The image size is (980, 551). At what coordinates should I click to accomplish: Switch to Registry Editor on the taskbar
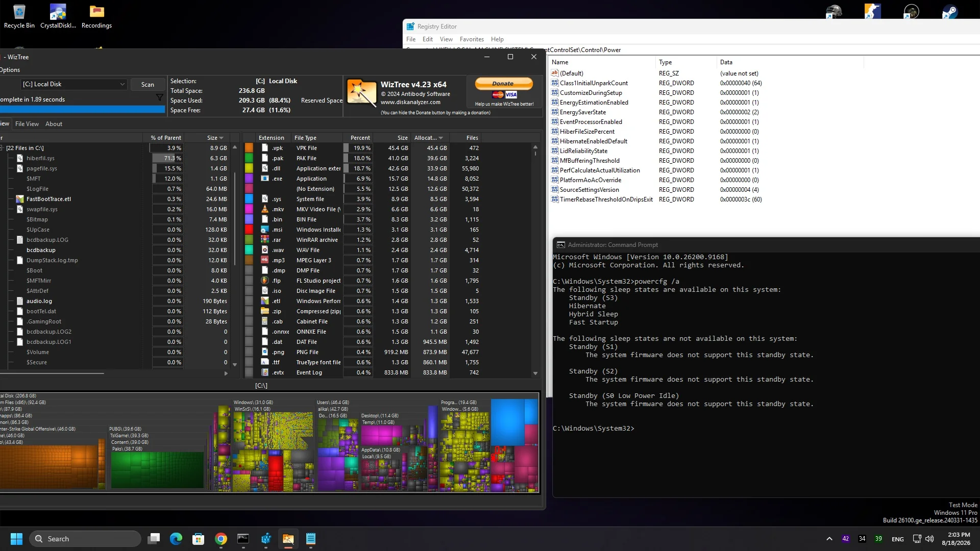coord(266,539)
